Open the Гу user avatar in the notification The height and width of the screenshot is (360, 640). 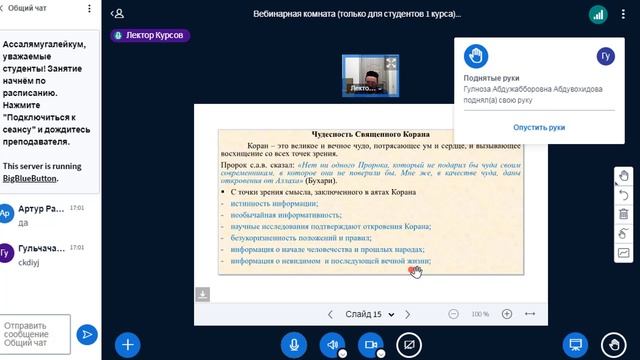point(605,56)
